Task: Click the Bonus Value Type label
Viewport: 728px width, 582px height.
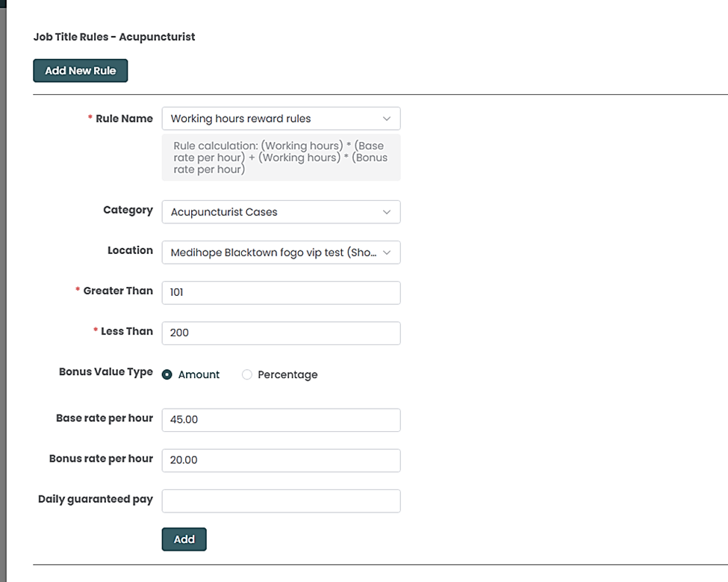Action: (105, 372)
